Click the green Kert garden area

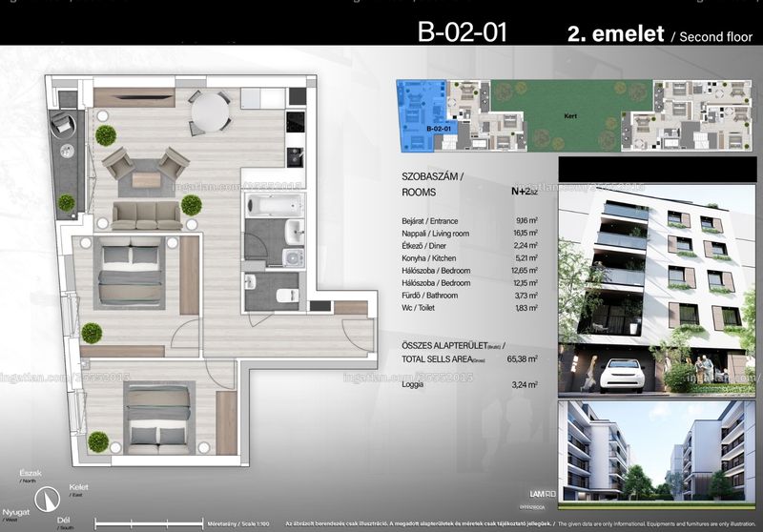(x=571, y=115)
